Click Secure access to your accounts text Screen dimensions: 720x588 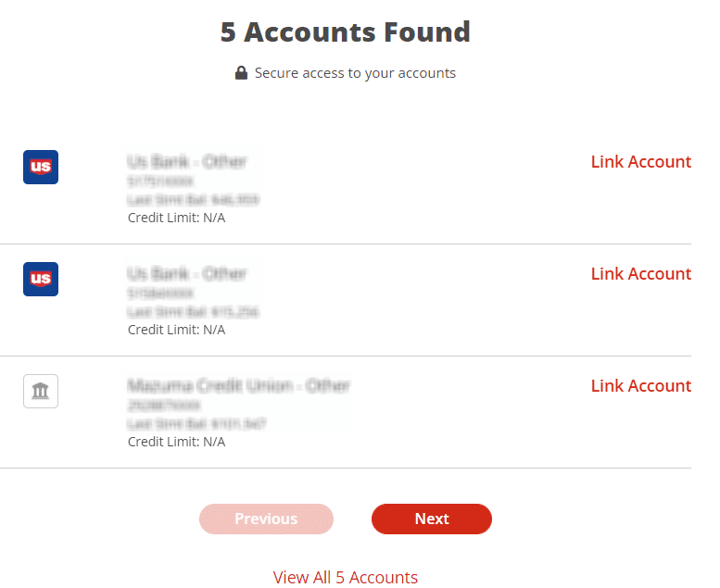click(355, 73)
